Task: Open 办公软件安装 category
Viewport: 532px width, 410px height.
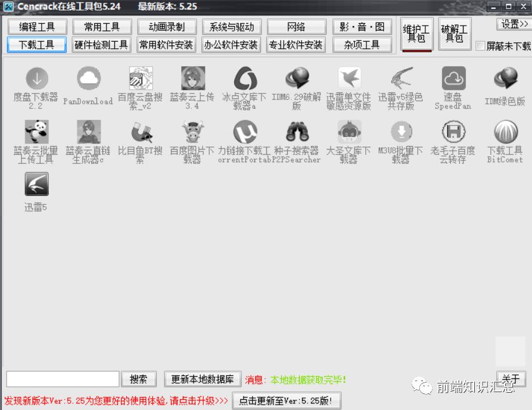Action: pos(231,45)
